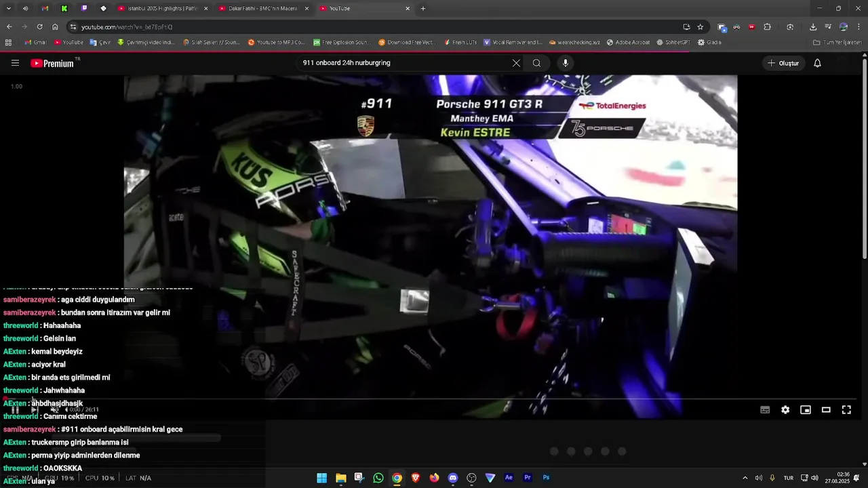
Task: Open the browser home page
Action: pos(55,26)
